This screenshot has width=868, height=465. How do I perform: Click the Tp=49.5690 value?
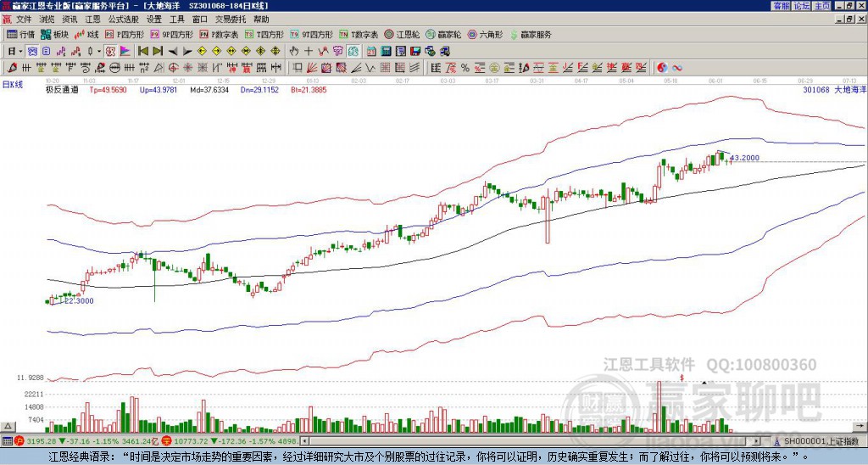(108, 89)
